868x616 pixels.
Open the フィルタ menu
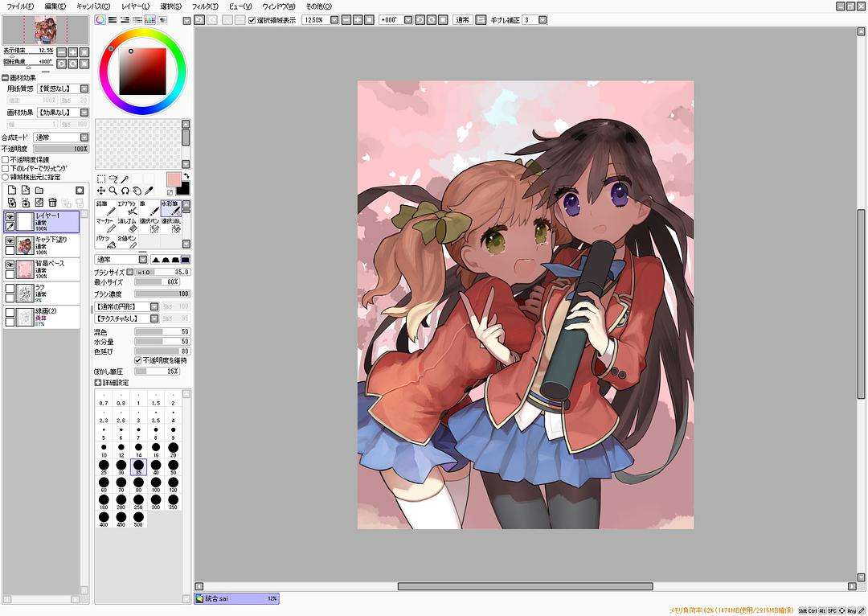tap(204, 6)
